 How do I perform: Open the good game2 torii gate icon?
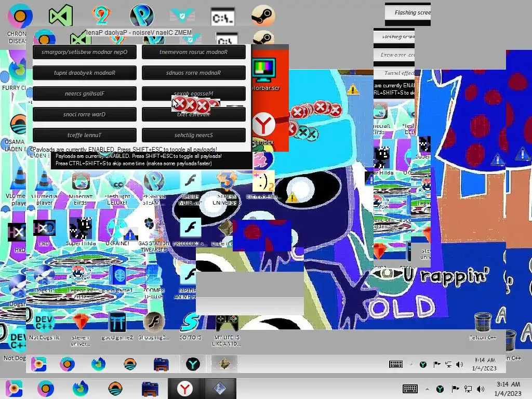(117, 326)
